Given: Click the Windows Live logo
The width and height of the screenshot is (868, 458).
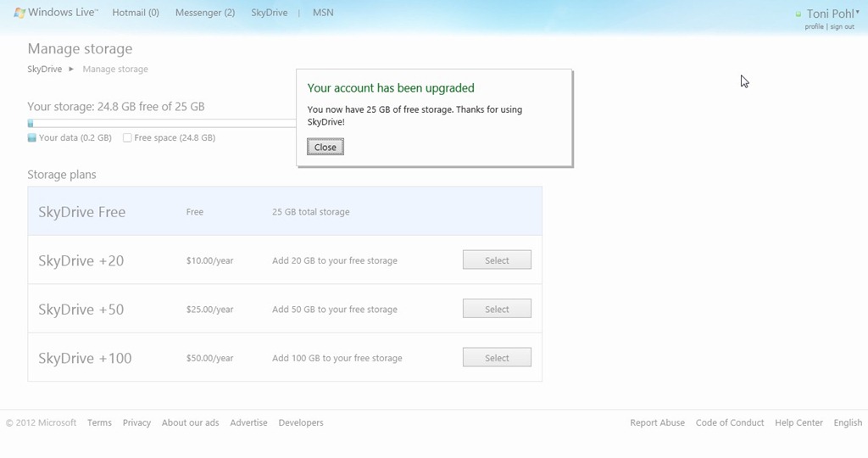Looking at the screenshot, I should [56, 13].
